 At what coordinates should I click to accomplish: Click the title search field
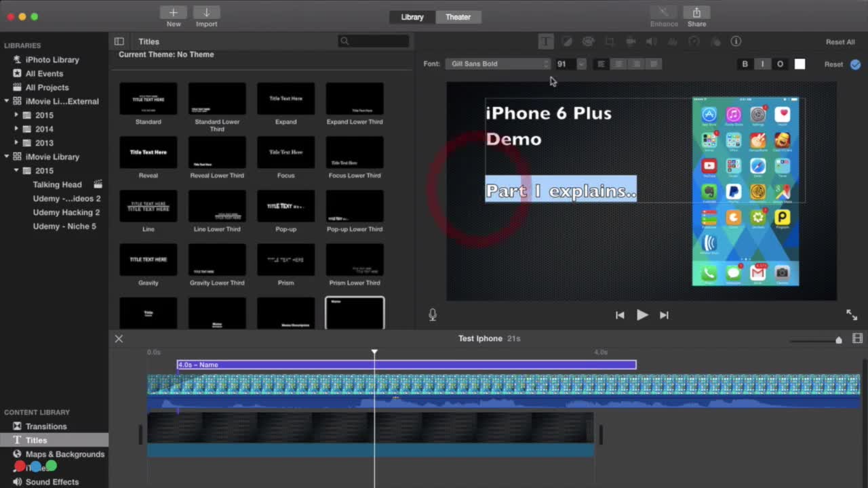point(374,41)
